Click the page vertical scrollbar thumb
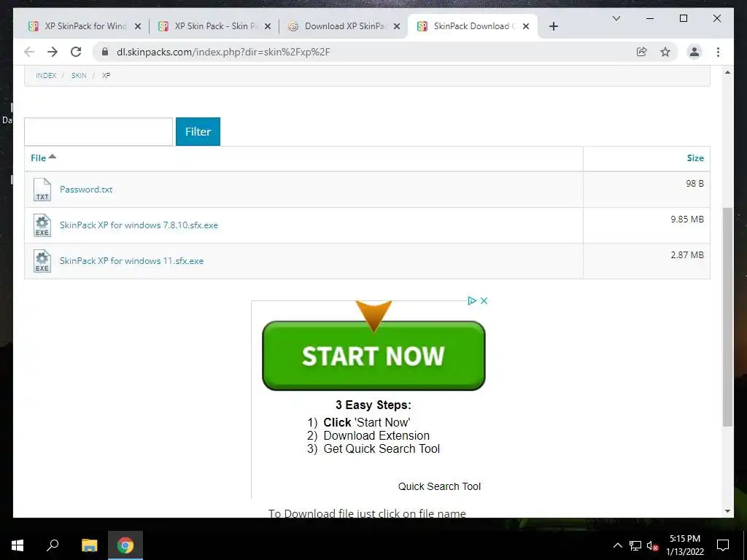This screenshot has height=560, width=747. tap(727, 316)
